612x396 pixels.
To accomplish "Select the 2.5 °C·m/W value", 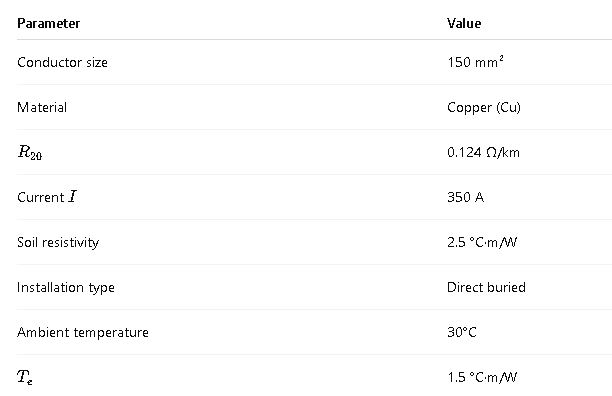I will click(482, 242).
